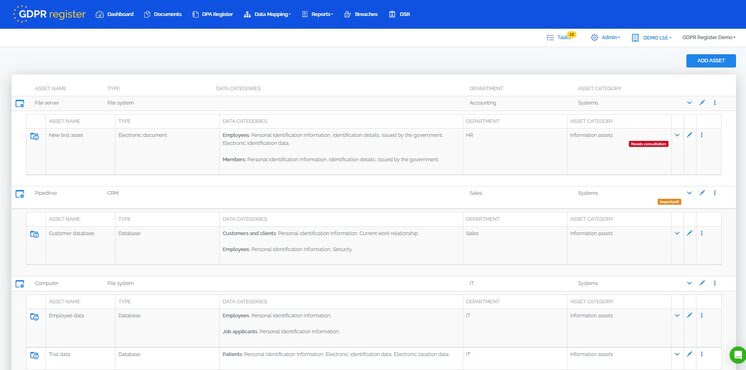This screenshot has height=370, width=746.
Task: Open the green chat support widget
Action: pos(738,355)
